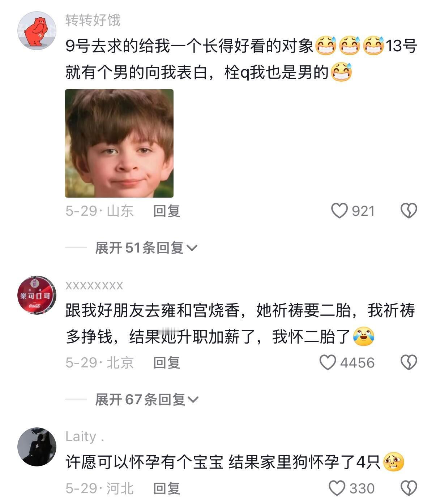Screen dimensions: 436x504
Task: Reply to the 北京 comment
Action: pyautogui.click(x=167, y=363)
